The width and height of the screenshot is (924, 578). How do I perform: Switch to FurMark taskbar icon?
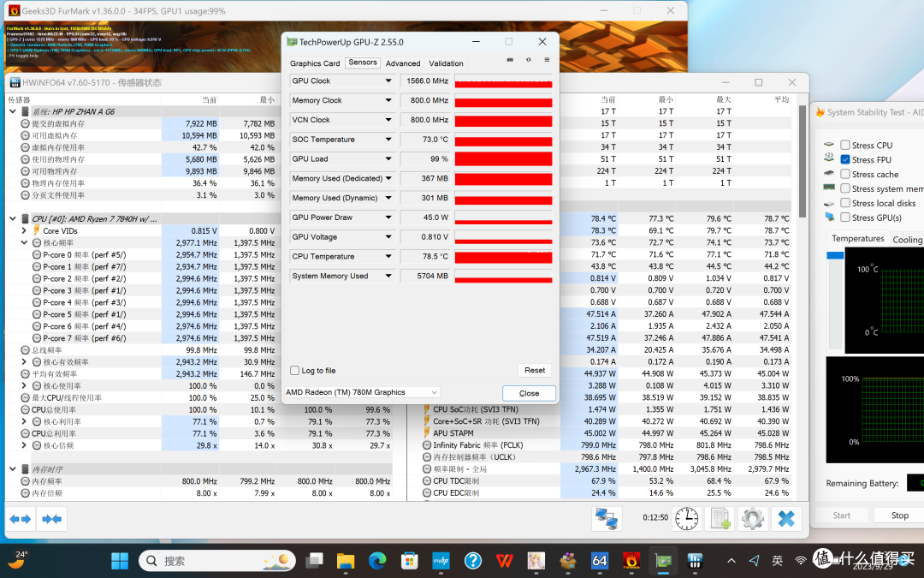(x=631, y=560)
